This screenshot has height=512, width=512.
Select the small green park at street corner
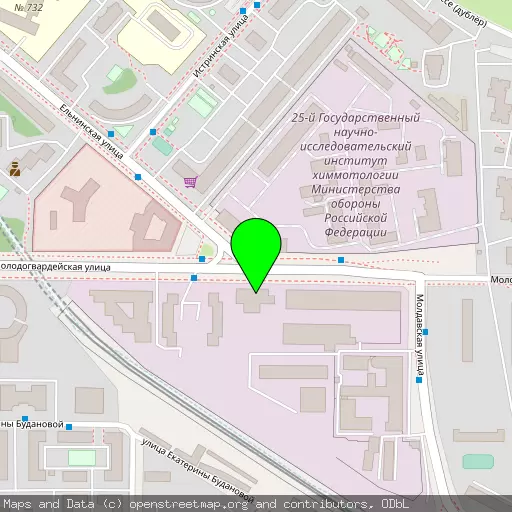point(207,250)
